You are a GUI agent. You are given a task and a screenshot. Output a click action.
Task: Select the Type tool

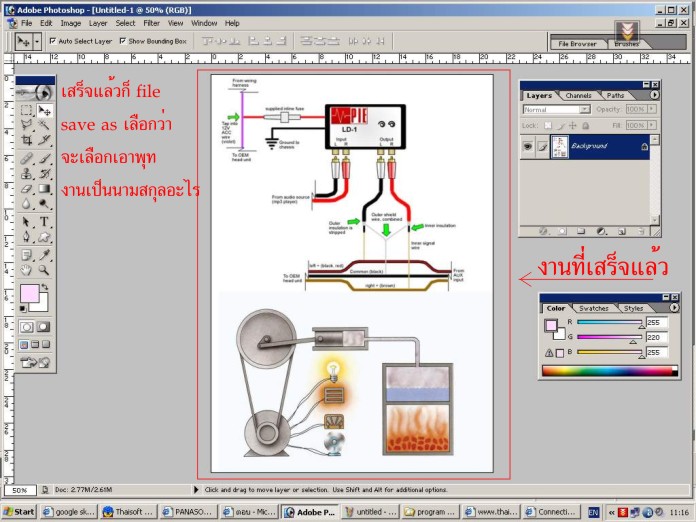pos(44,221)
